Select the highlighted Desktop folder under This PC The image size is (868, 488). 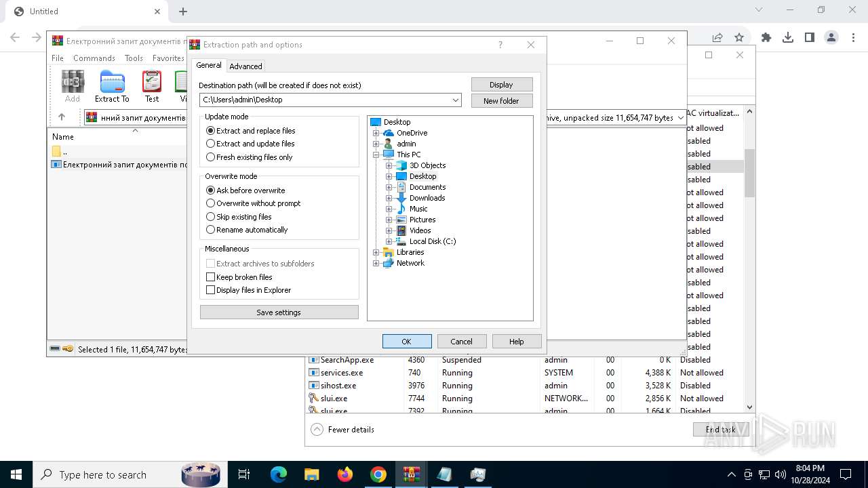click(422, 176)
